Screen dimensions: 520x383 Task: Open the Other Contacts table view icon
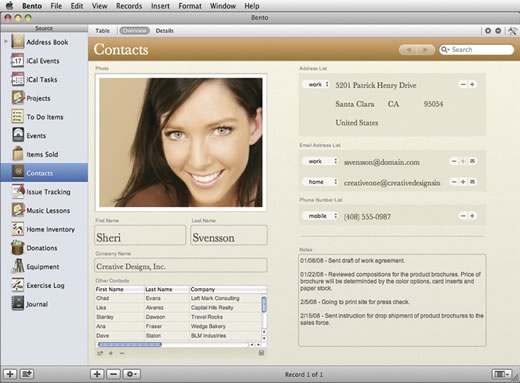[261, 353]
